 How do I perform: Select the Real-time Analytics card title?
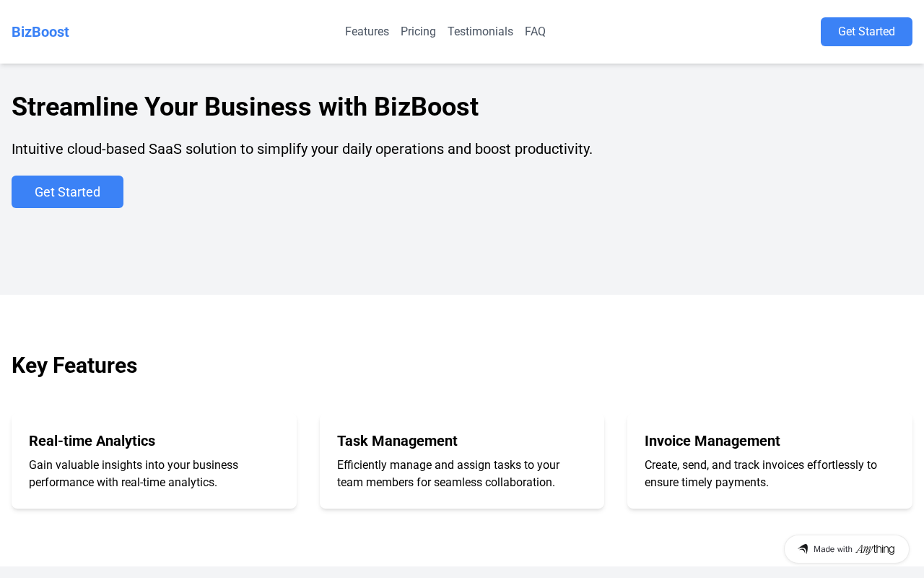coord(92,441)
